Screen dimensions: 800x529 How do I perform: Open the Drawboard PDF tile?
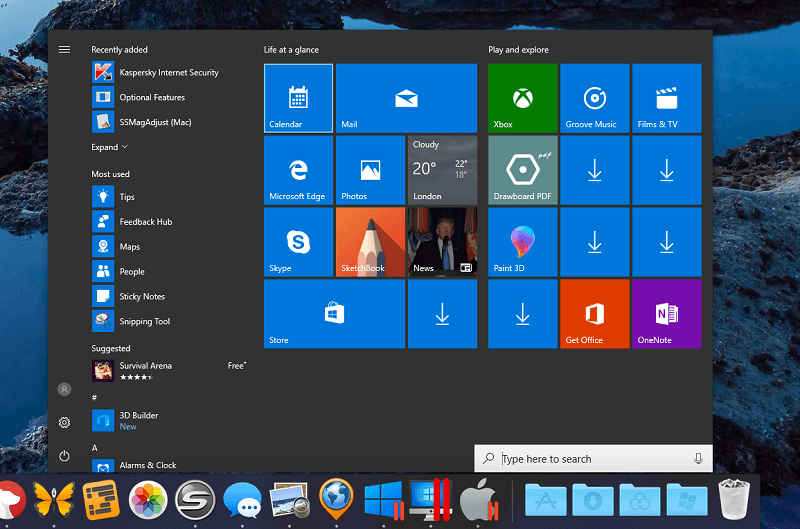[522, 170]
